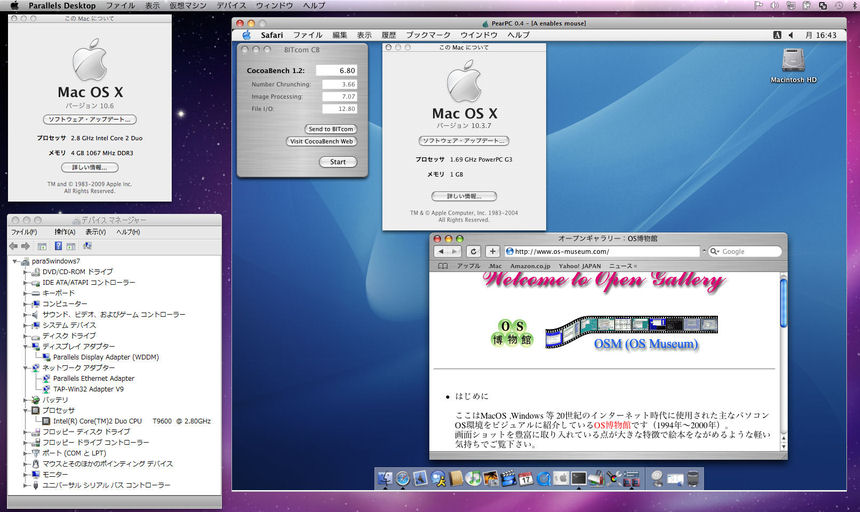Click volume speaker icon in guest menu bar
The image size is (860, 512).
(x=791, y=35)
